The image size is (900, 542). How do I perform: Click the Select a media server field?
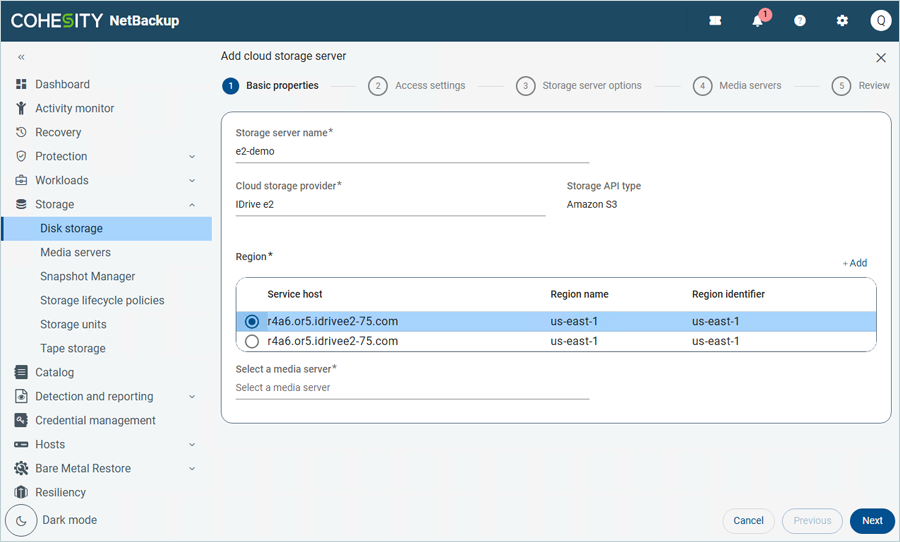click(x=412, y=388)
